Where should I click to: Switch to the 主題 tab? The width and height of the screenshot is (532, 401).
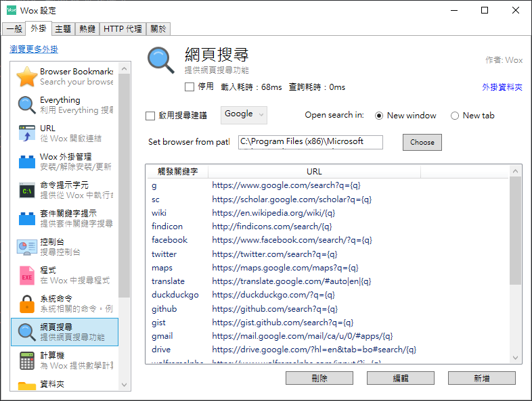tap(63, 29)
